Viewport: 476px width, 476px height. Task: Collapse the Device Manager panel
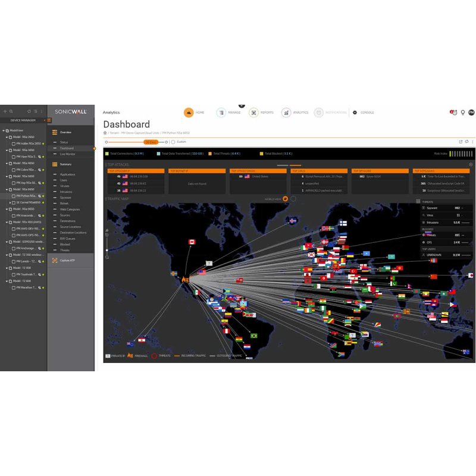44,120
